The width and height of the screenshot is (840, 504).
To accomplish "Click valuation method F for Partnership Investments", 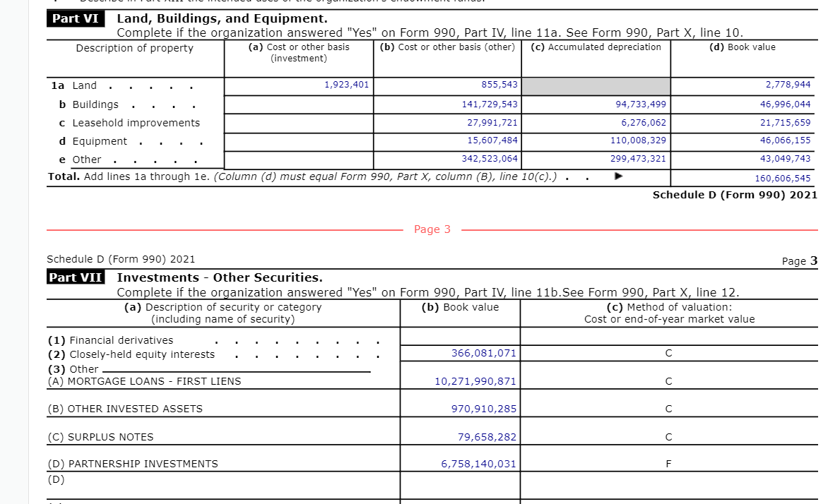I will click(668, 464).
